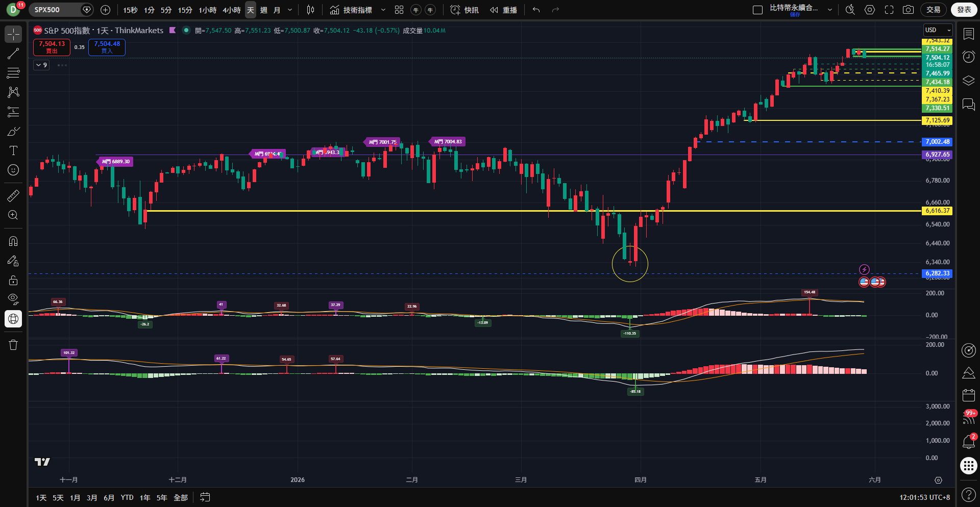Add symbol with the plus button

[x=105, y=10]
